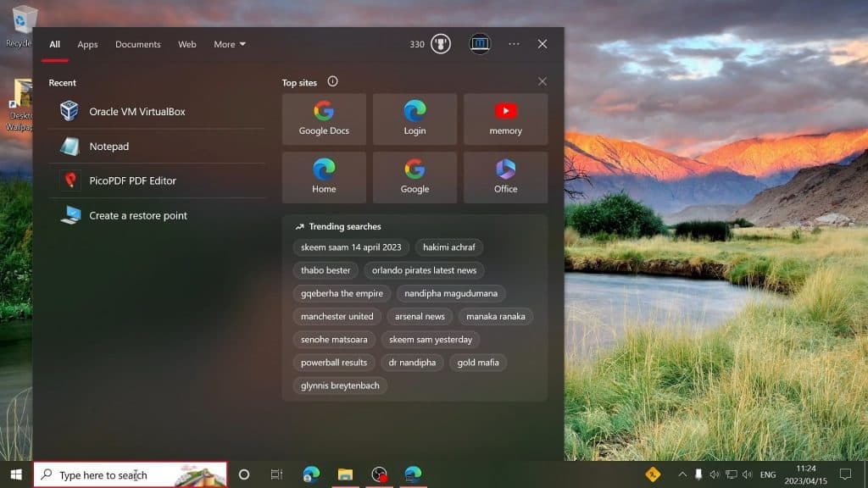Viewport: 868px width, 488px height.
Task: Launch Microsoft Edge from the taskbar
Action: pyautogui.click(x=311, y=474)
